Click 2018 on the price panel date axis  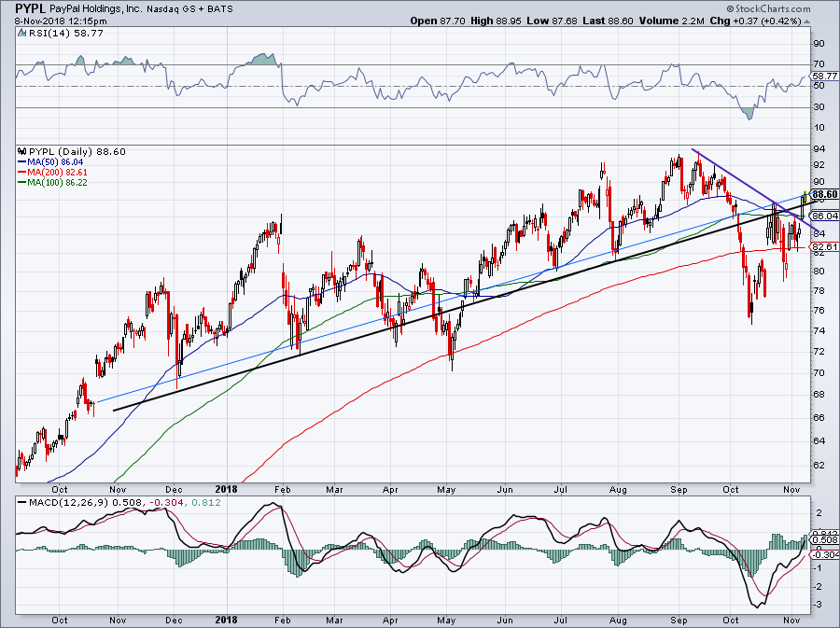[x=226, y=489]
